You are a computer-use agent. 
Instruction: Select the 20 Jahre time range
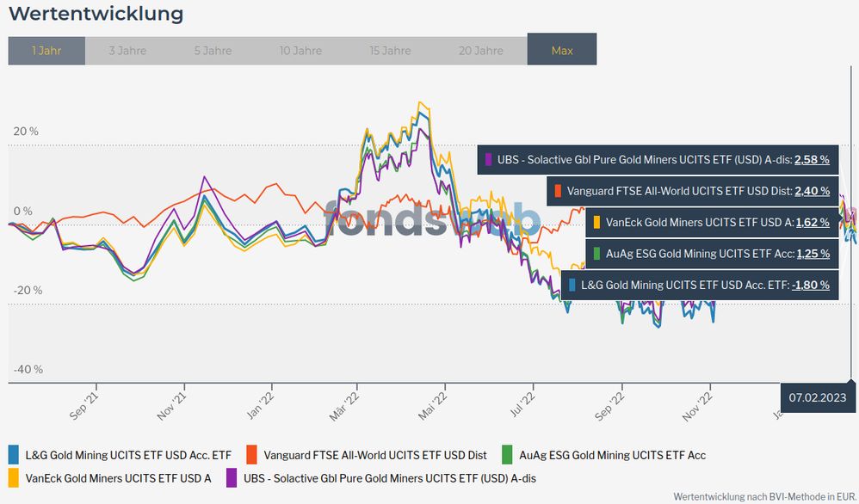[479, 51]
